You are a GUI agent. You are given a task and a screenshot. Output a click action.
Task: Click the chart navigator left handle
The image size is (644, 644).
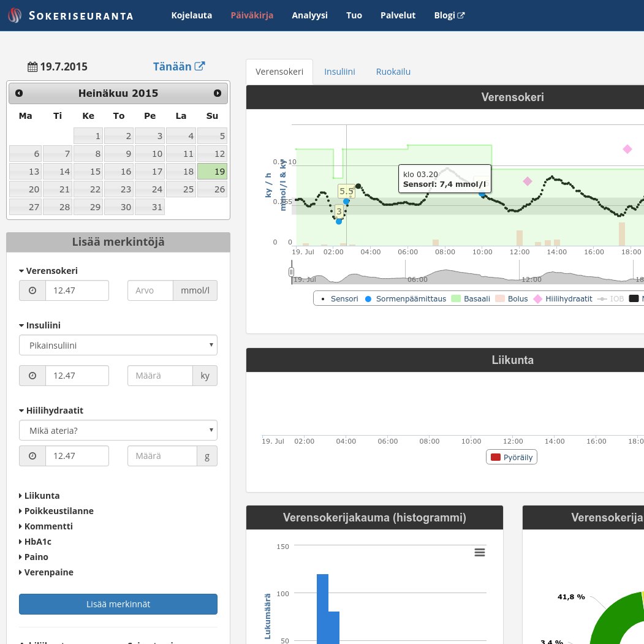click(292, 271)
